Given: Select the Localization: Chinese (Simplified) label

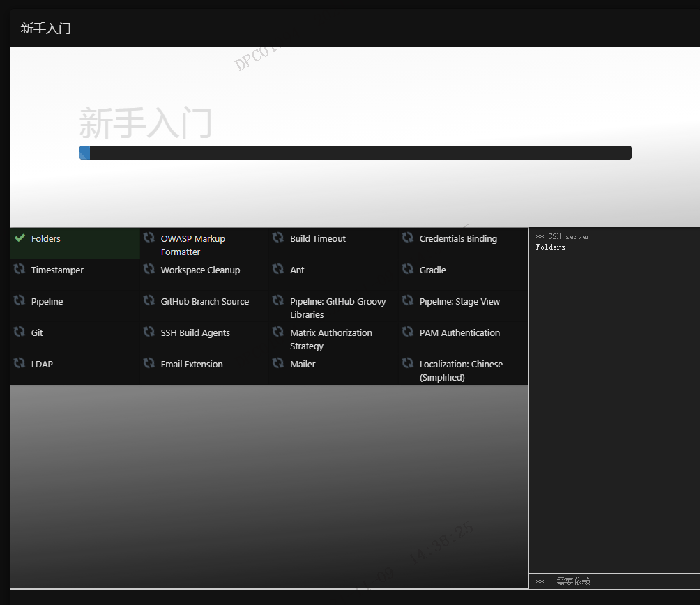Looking at the screenshot, I should point(461,371).
